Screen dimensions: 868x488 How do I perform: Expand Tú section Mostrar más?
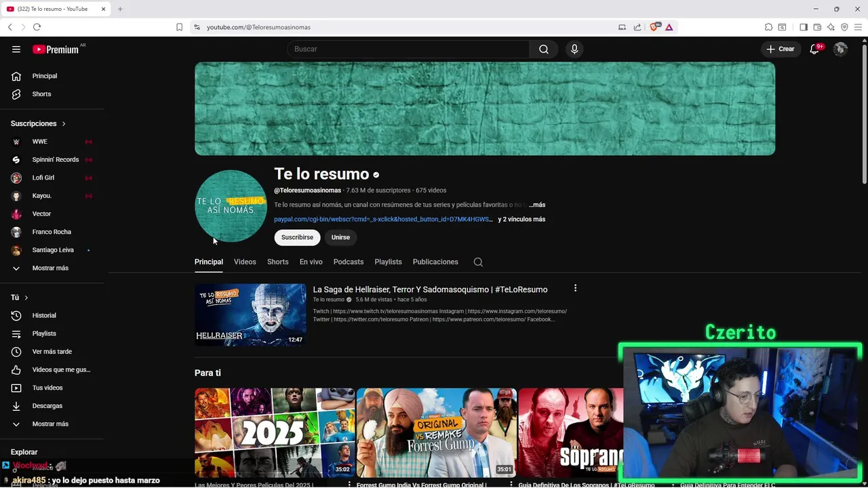[52, 424]
